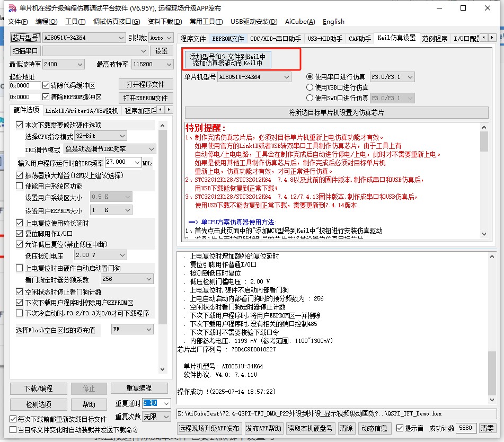Click the 下载/编程 button
The width and height of the screenshot is (504, 442).
pyautogui.click(x=38, y=388)
